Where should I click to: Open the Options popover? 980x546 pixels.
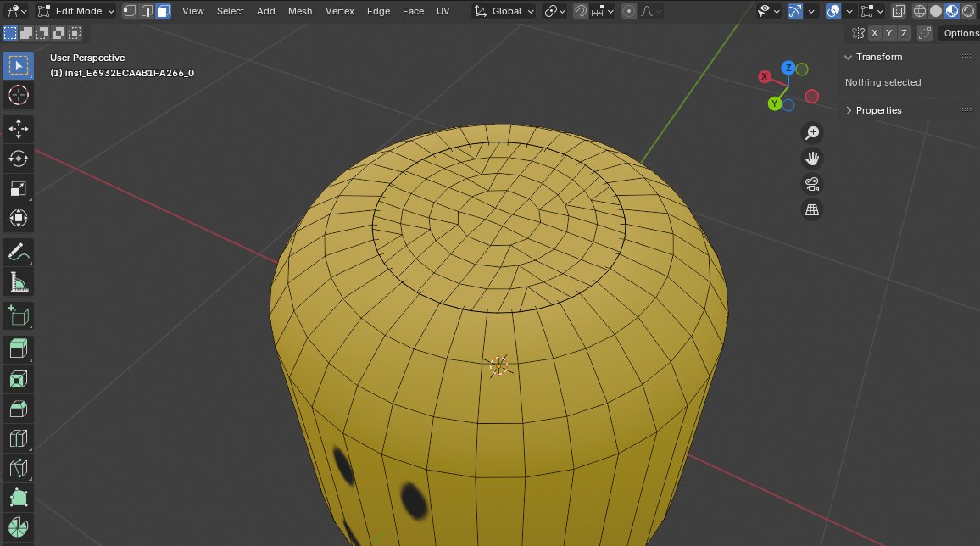click(x=961, y=33)
